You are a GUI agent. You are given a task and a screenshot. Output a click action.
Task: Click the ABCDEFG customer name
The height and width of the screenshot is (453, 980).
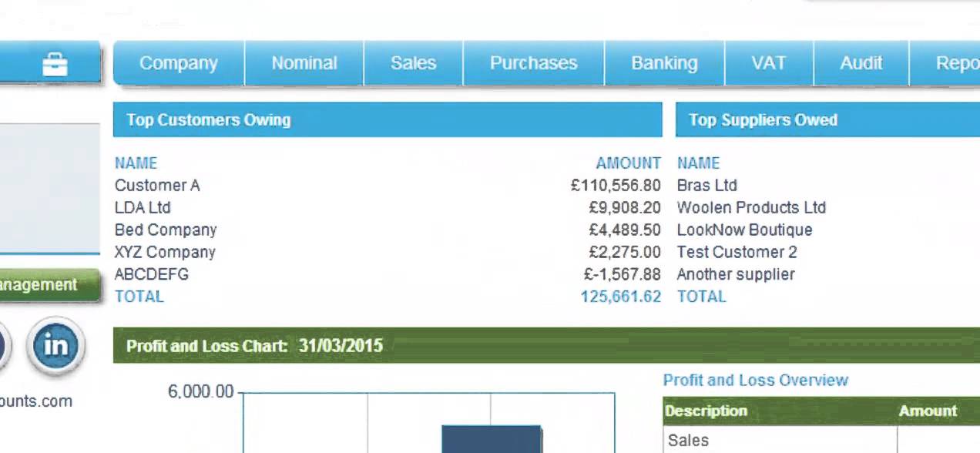coord(152,275)
